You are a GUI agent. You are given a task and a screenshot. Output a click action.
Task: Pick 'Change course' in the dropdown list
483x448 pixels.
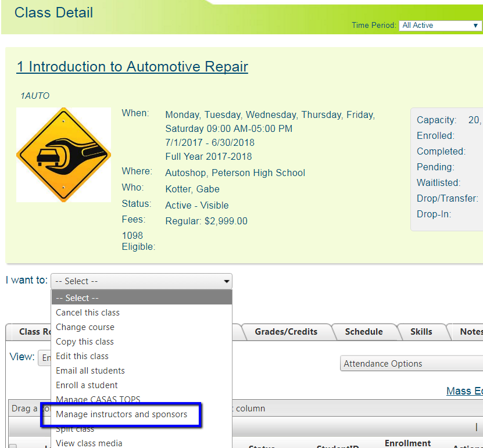coord(85,327)
